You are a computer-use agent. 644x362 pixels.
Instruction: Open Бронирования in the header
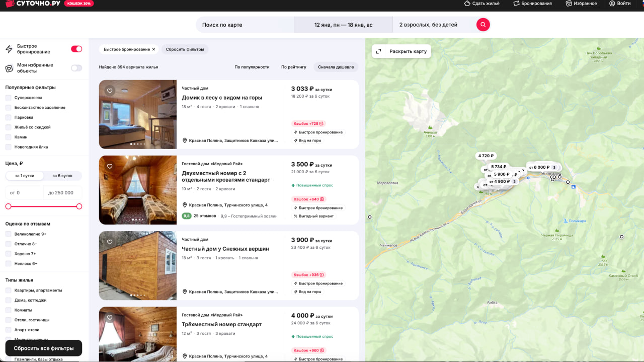tap(532, 4)
